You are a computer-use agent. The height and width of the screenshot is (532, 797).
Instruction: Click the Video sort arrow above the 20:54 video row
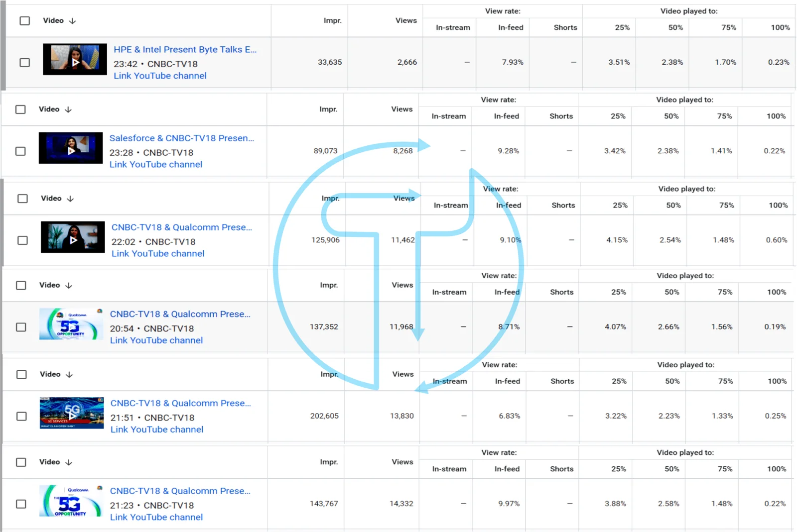pyautogui.click(x=69, y=286)
